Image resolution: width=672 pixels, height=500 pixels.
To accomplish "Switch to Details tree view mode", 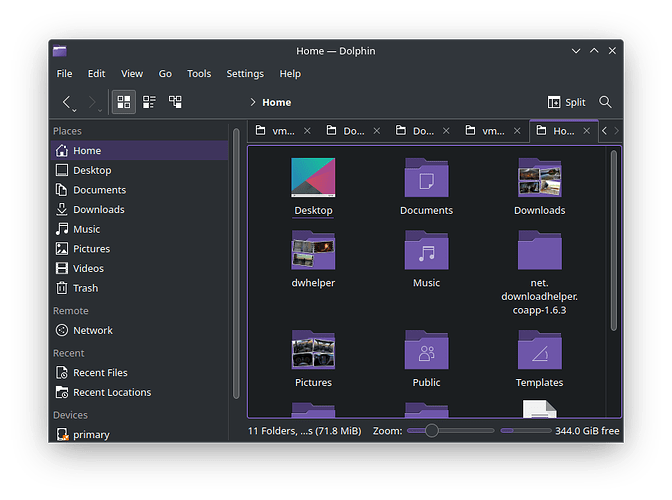I will pyautogui.click(x=175, y=102).
